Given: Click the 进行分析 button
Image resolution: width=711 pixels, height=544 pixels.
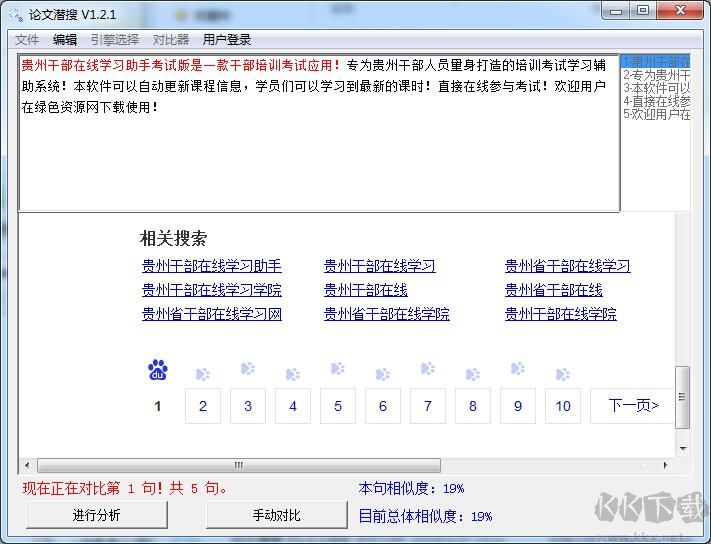Looking at the screenshot, I should coord(96,515).
